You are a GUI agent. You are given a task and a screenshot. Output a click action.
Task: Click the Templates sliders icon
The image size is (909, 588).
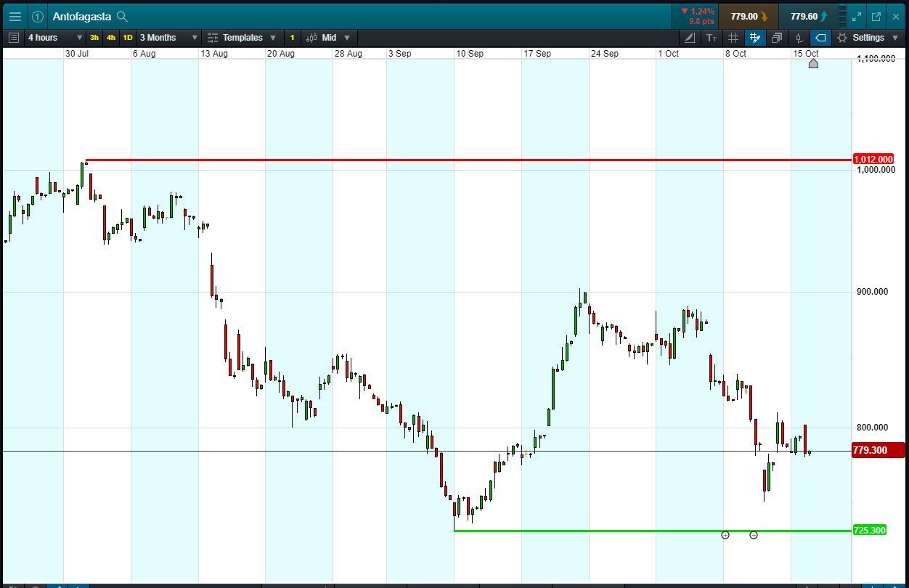pos(213,38)
